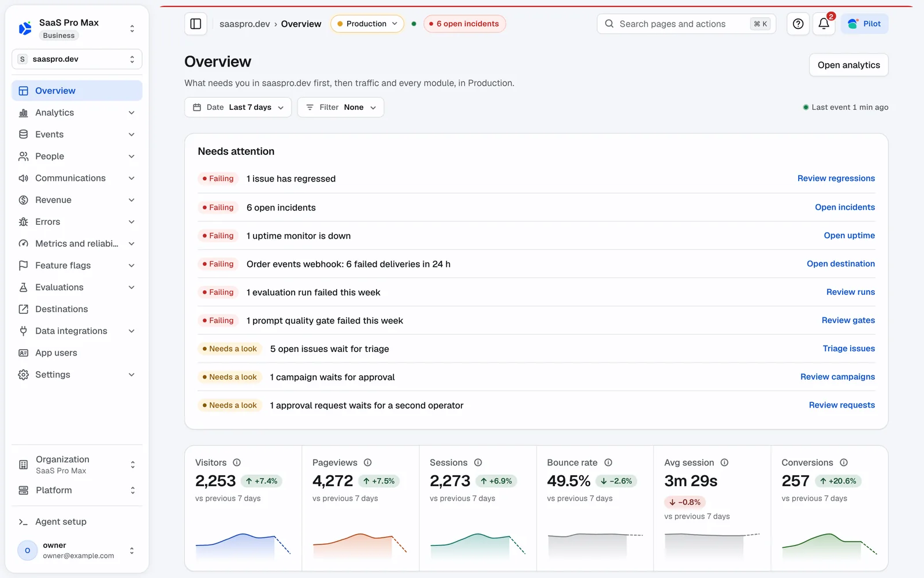
Task: Click the Triage issues link
Action: pos(848,349)
